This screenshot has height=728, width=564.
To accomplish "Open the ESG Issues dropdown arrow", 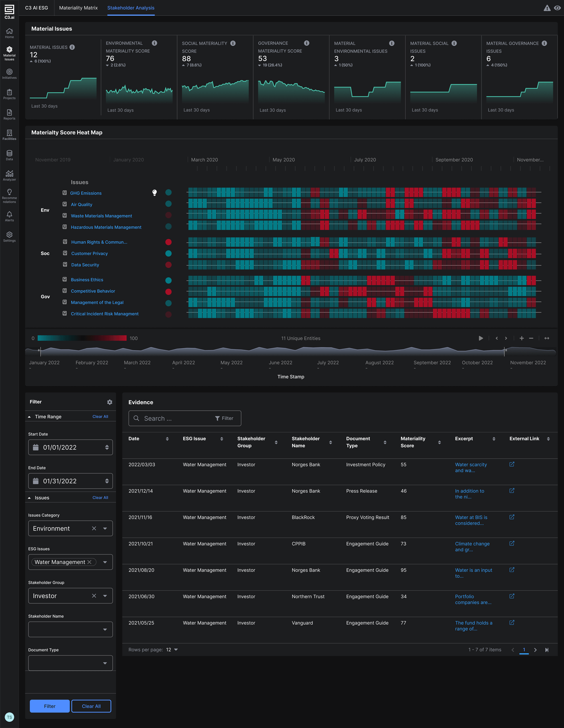I will point(105,562).
